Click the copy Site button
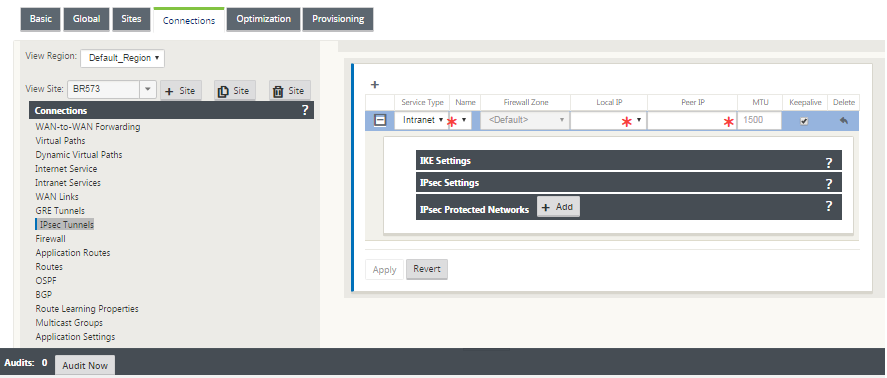 click(235, 91)
